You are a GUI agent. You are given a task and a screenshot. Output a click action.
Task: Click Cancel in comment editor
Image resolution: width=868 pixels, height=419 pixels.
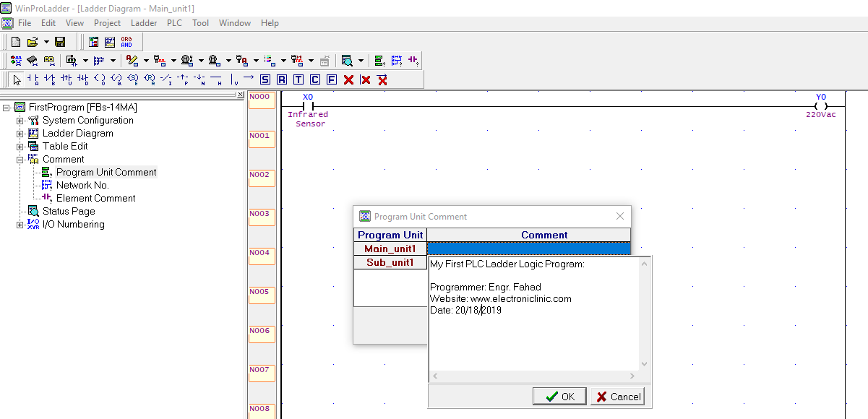pyautogui.click(x=617, y=396)
